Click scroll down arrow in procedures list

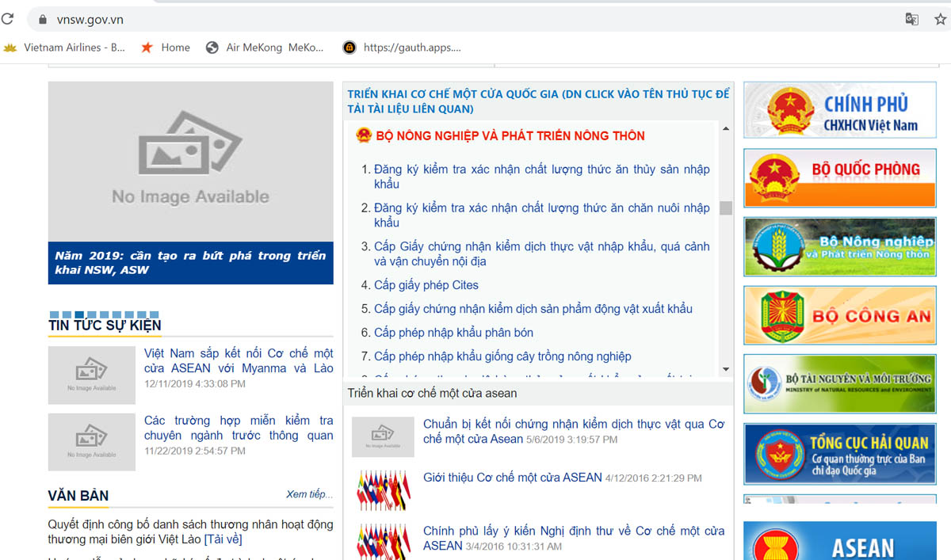(725, 369)
